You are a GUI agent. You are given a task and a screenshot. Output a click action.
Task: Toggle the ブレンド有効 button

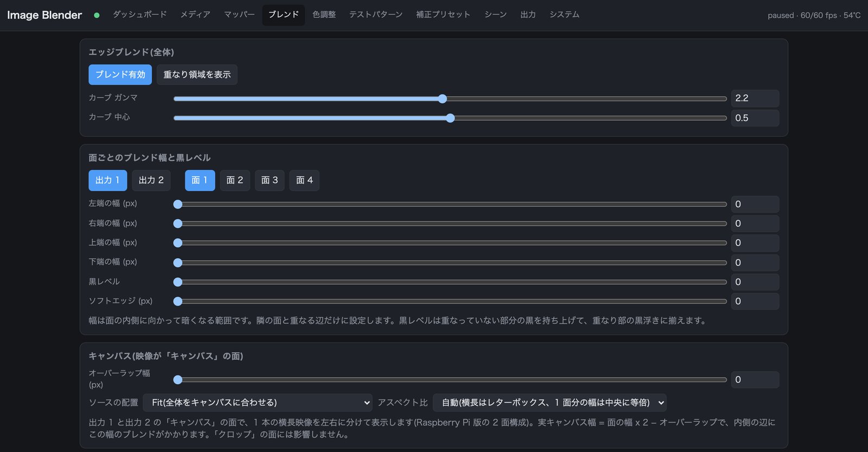coord(120,75)
